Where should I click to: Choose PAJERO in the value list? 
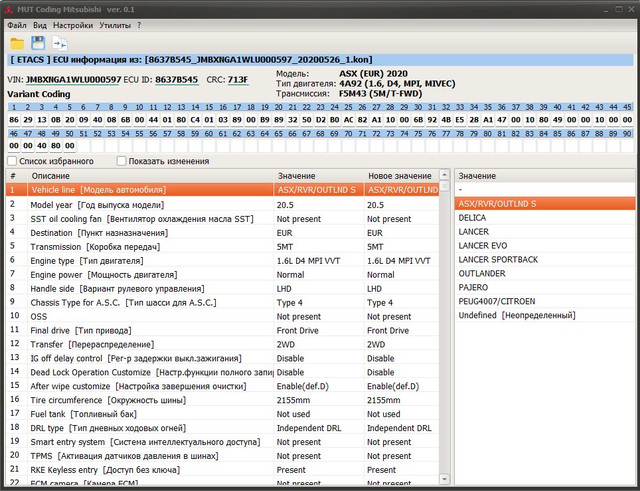476,287
